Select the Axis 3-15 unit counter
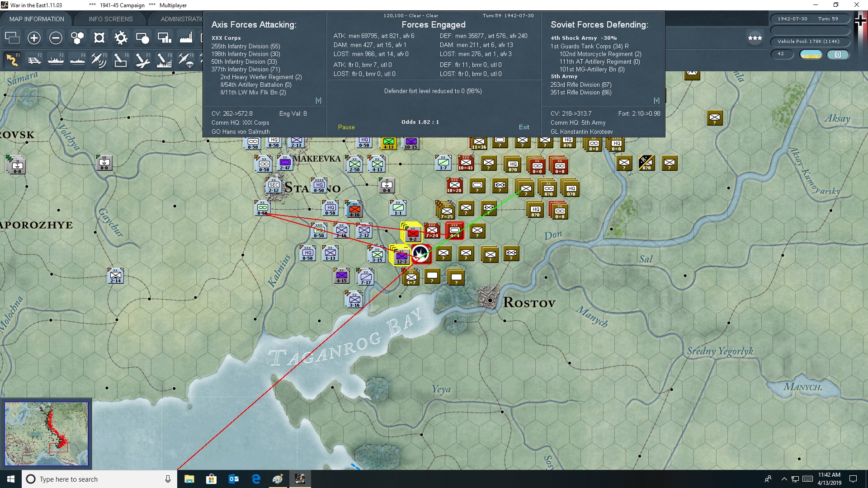This screenshot has width=868, height=488. click(x=377, y=255)
